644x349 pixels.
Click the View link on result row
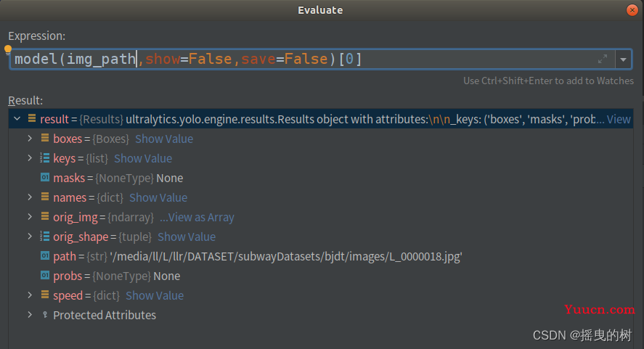[619, 119]
